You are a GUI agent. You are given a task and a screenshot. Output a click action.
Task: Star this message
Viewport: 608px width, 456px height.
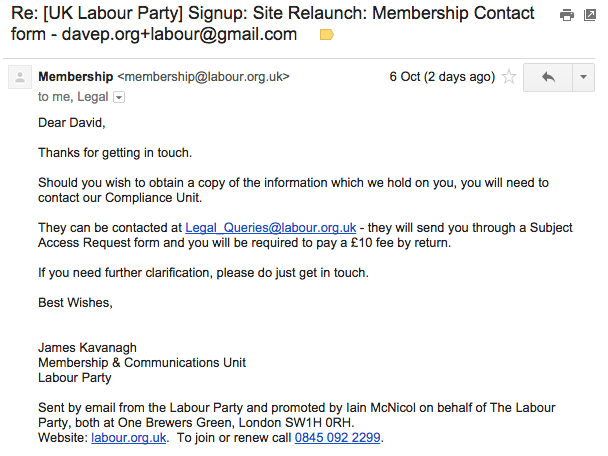(509, 77)
